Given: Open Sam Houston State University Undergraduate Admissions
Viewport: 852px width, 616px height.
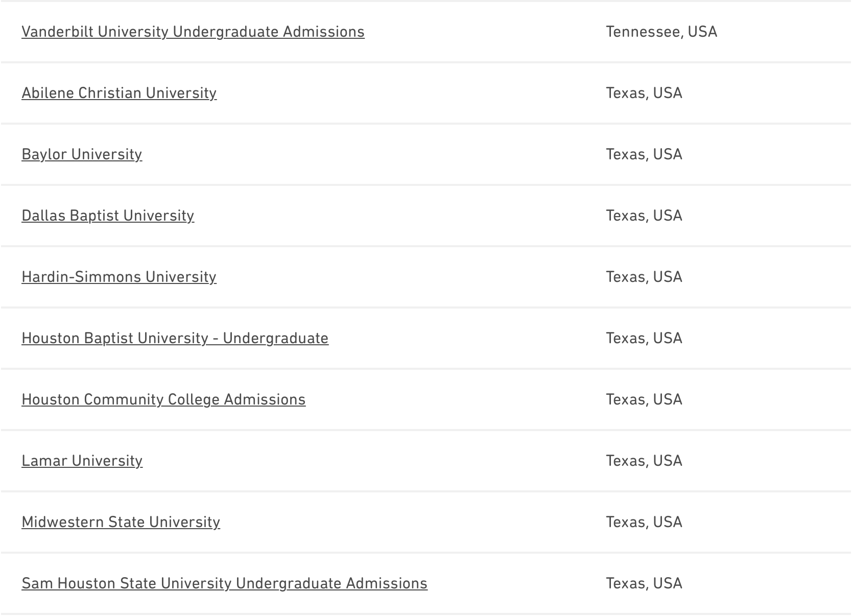Looking at the screenshot, I should click(x=224, y=583).
